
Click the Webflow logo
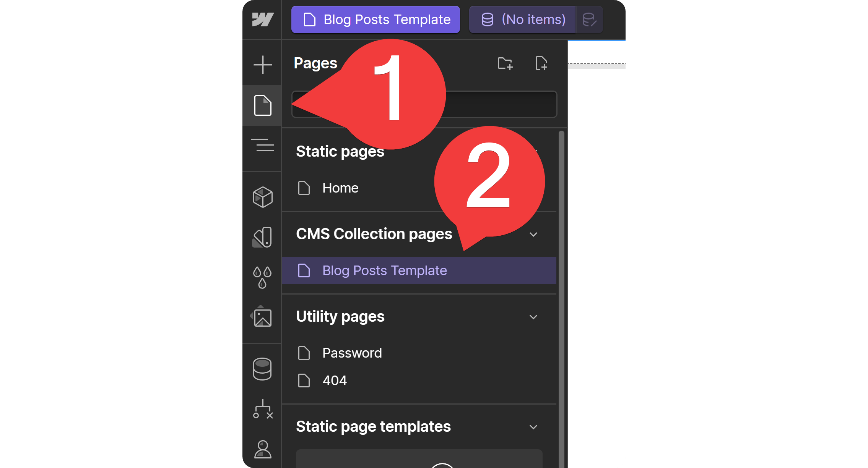262,19
